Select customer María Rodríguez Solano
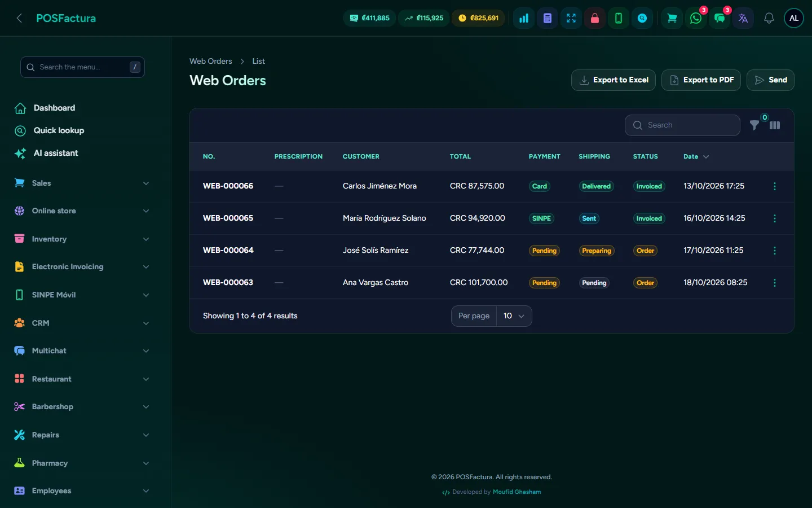The width and height of the screenshot is (812, 508). coord(385,218)
